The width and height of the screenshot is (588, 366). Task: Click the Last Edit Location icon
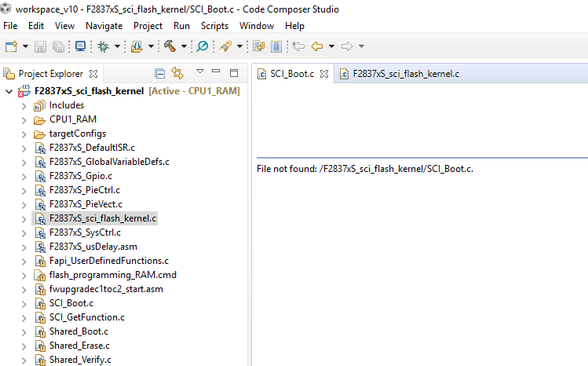[x=298, y=46]
